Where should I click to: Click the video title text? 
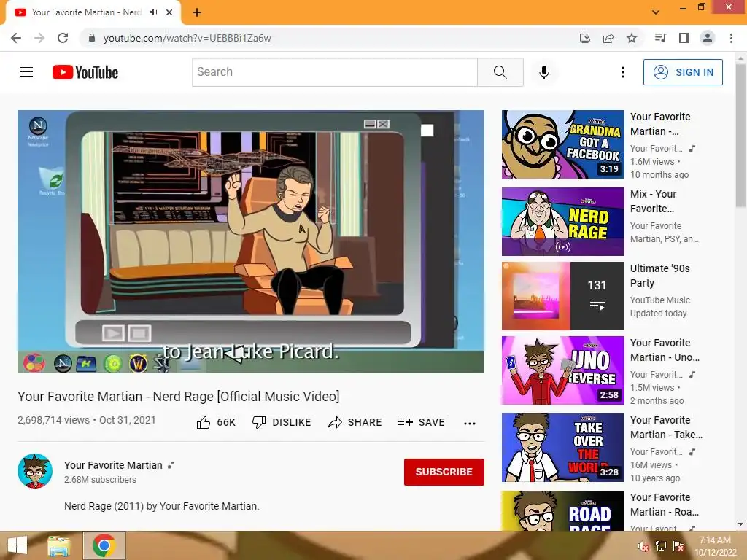tap(179, 396)
